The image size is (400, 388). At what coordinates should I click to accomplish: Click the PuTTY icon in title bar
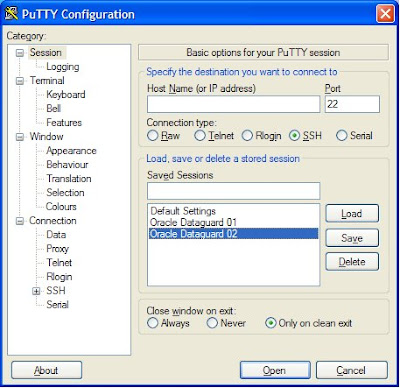11,14
